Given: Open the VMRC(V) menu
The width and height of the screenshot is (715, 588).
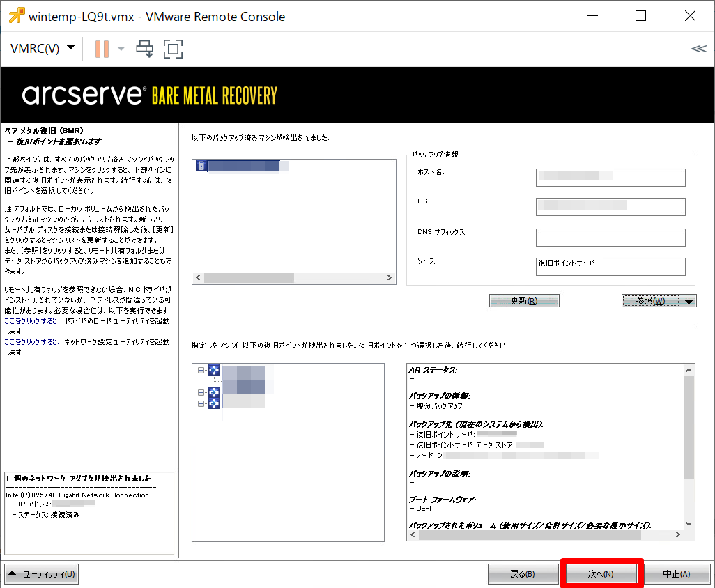Looking at the screenshot, I should 42,48.
